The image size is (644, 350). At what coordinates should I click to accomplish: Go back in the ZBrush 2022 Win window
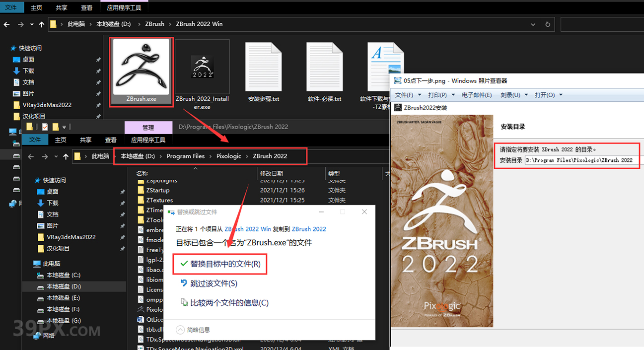point(8,24)
